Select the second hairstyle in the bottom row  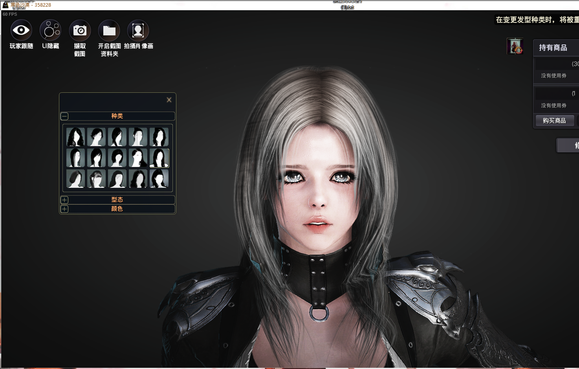(96, 179)
